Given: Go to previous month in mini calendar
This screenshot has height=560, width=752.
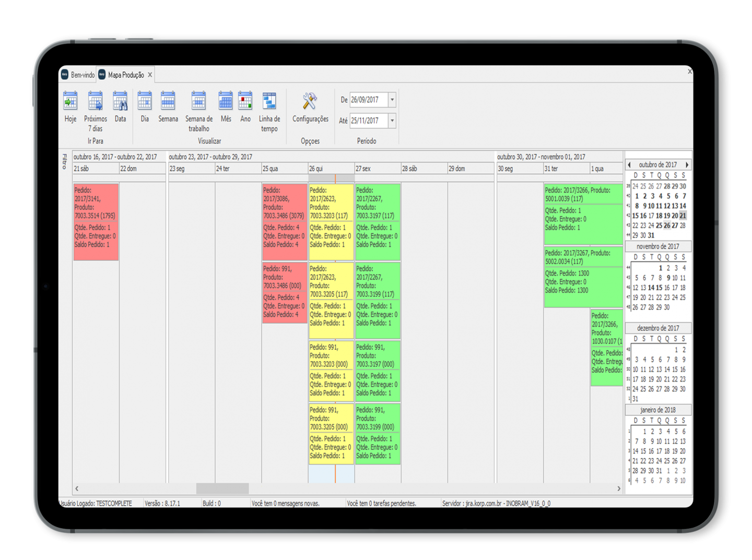Looking at the screenshot, I should pyautogui.click(x=629, y=165).
